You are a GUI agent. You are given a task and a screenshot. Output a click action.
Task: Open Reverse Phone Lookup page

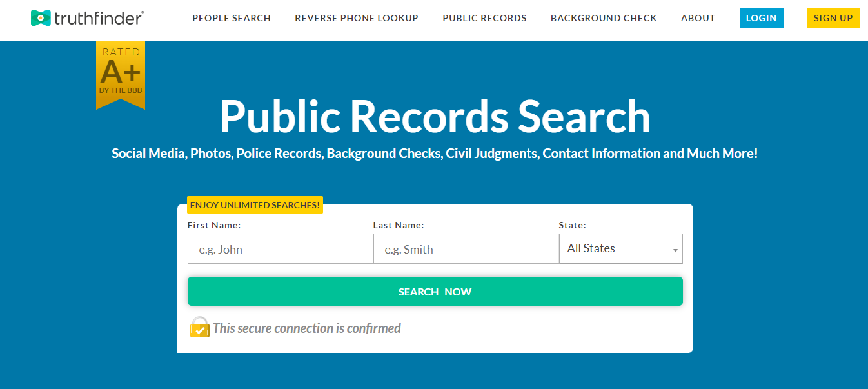pyautogui.click(x=357, y=18)
